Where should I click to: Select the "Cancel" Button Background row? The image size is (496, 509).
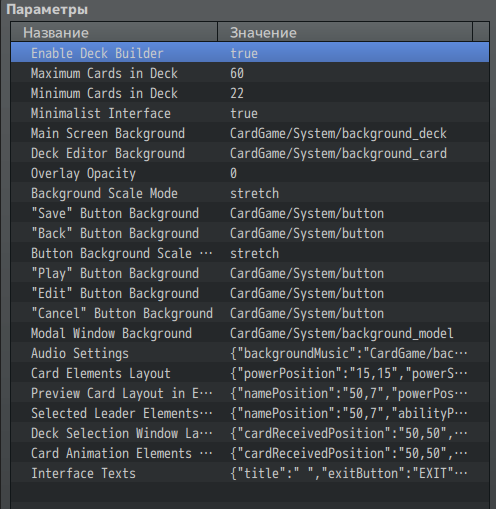pos(250,312)
